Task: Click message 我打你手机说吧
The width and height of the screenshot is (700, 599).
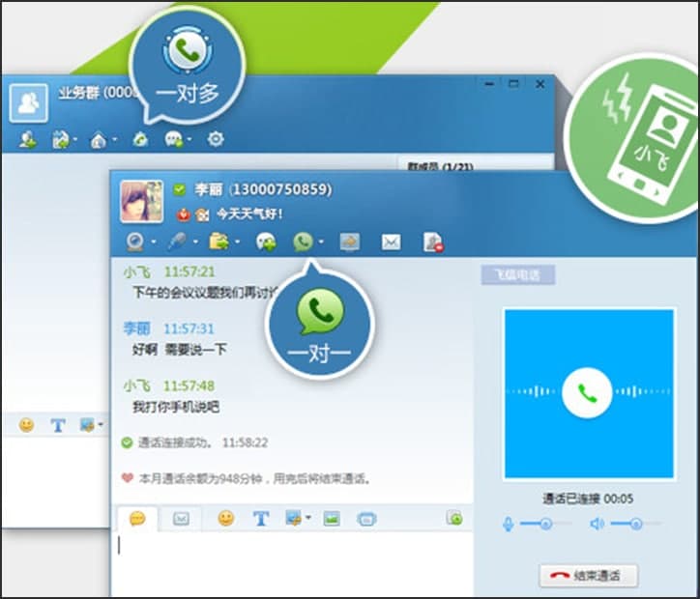Action: click(x=176, y=407)
